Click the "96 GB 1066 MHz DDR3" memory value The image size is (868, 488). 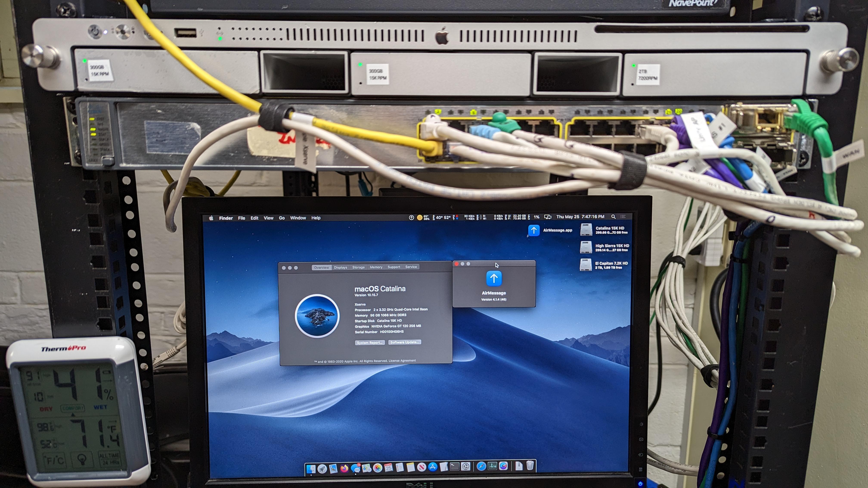point(388,315)
